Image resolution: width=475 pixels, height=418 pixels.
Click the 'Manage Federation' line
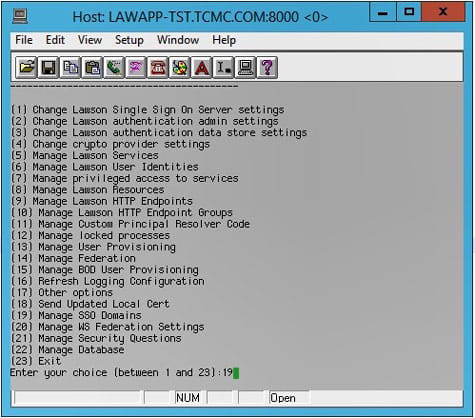coord(73,258)
